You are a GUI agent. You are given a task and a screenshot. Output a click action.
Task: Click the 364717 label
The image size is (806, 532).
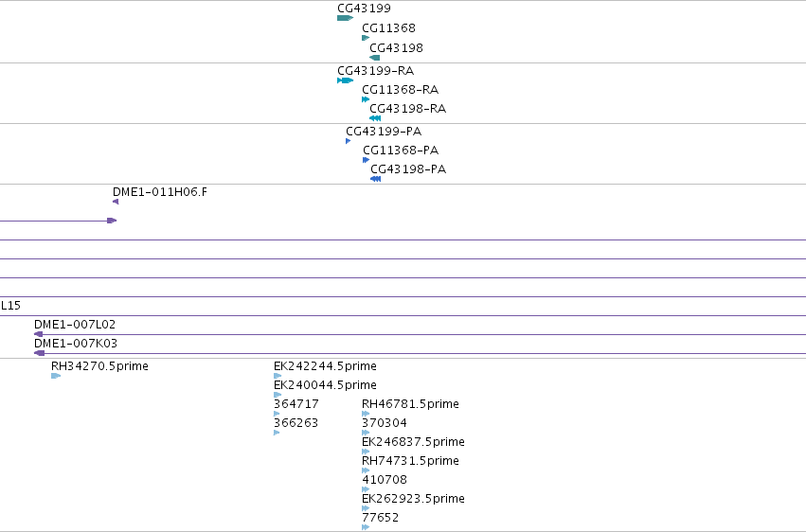point(296,404)
